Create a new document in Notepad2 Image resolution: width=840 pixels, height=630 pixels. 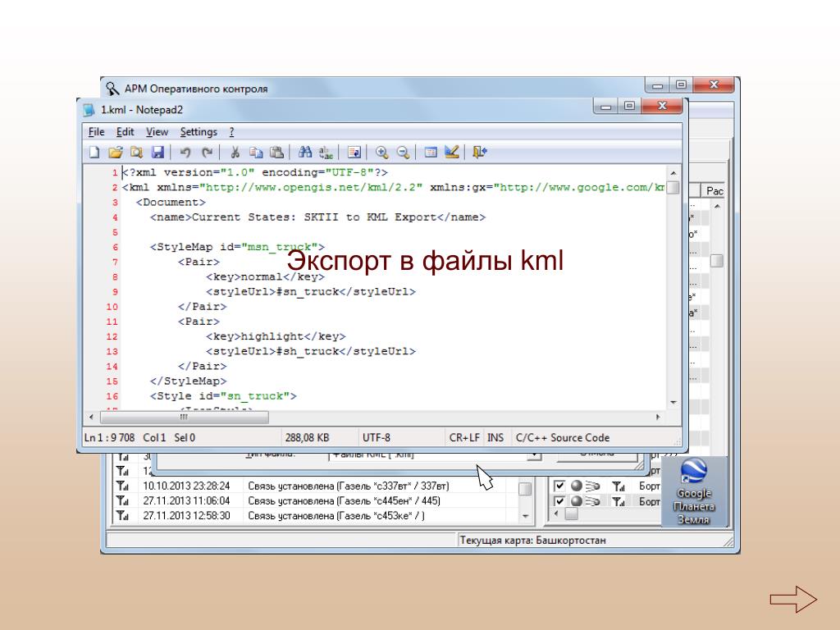(x=94, y=153)
